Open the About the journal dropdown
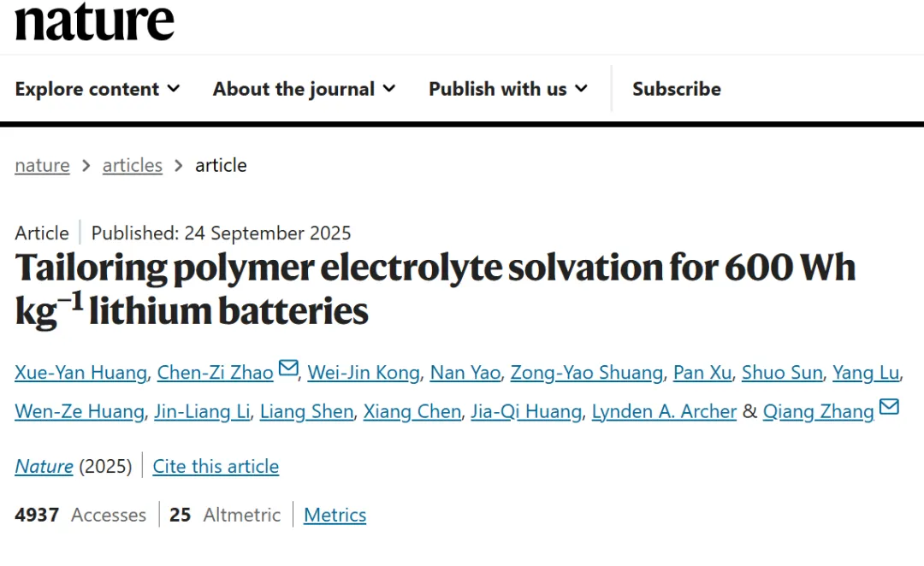924x566 pixels. pyautogui.click(x=304, y=89)
